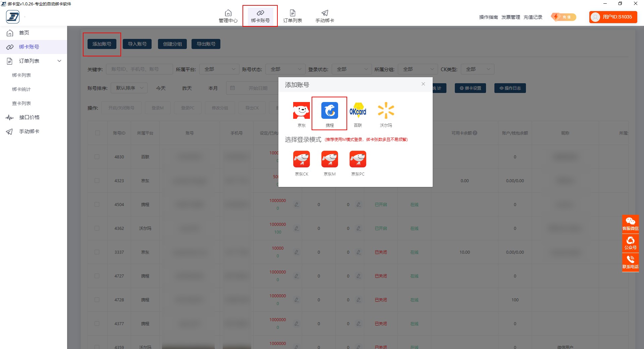The height and width of the screenshot is (349, 644).
Task: Open 绑卡设置 button
Action: 470,88
